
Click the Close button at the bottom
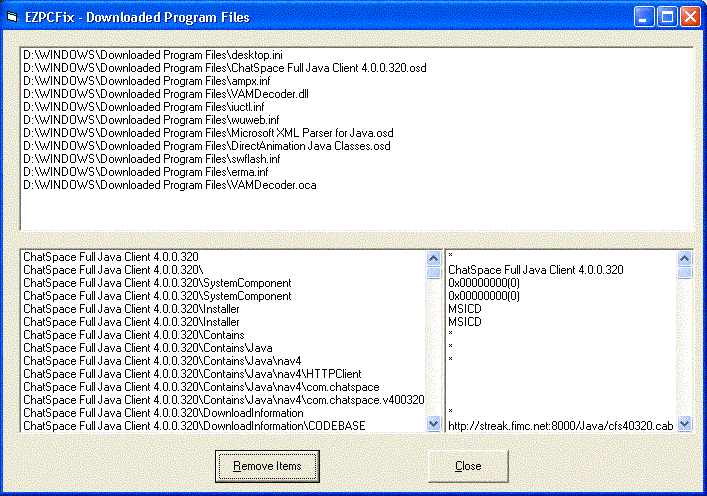coord(468,466)
